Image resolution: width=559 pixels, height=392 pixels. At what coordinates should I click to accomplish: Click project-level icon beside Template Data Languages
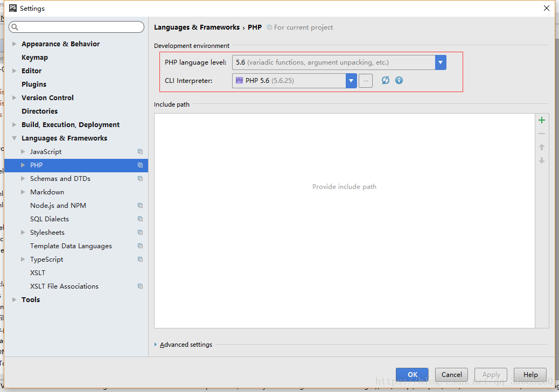140,246
